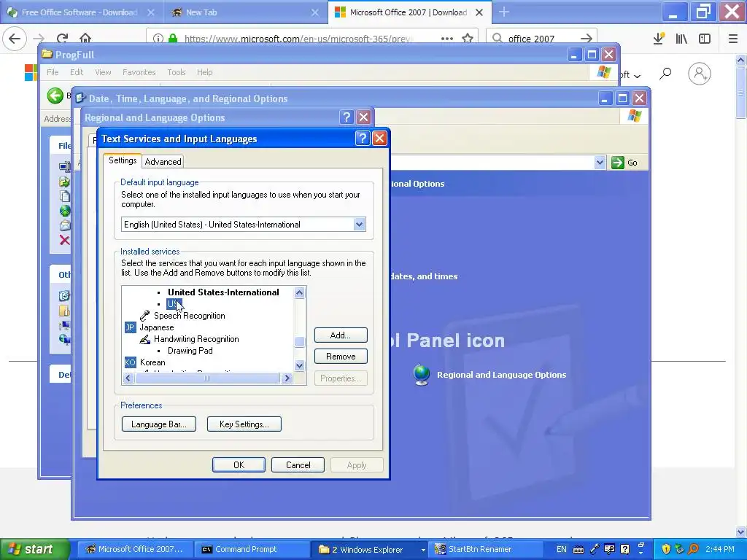Confirm with the OK button

[x=239, y=465]
